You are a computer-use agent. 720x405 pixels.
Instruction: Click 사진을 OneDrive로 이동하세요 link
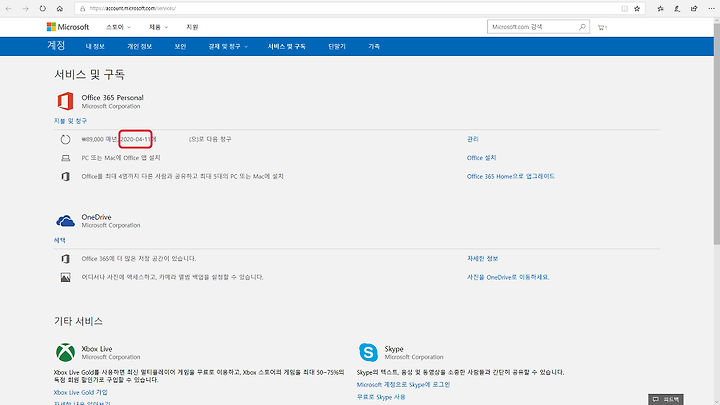coord(508,277)
